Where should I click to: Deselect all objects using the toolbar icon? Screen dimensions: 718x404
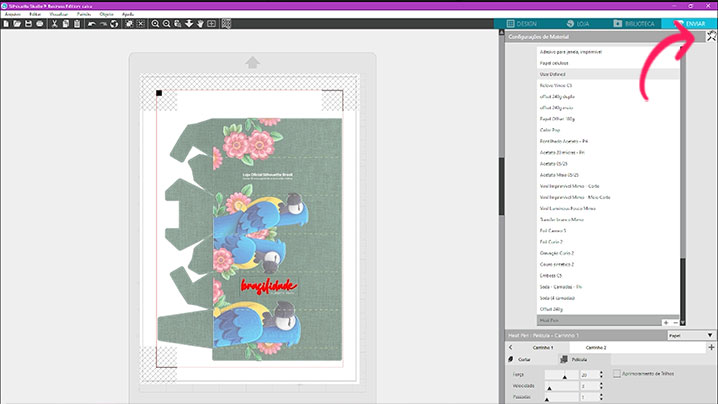[141, 24]
